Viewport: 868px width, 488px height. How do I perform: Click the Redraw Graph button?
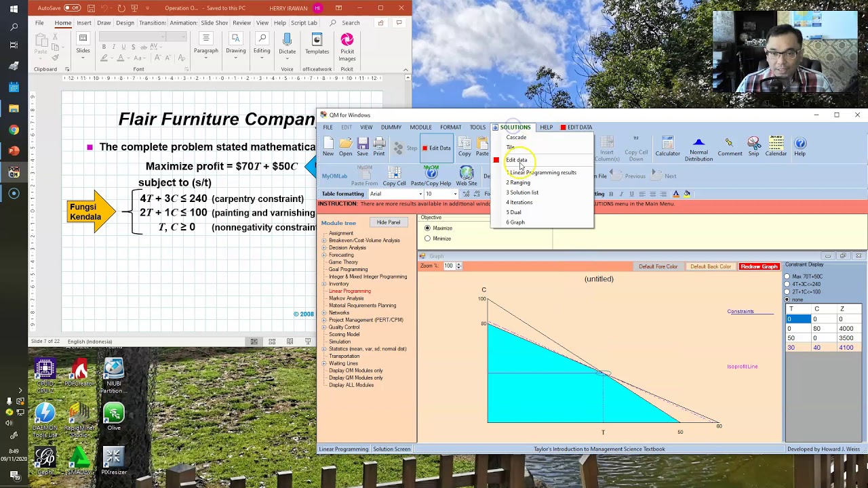point(759,266)
